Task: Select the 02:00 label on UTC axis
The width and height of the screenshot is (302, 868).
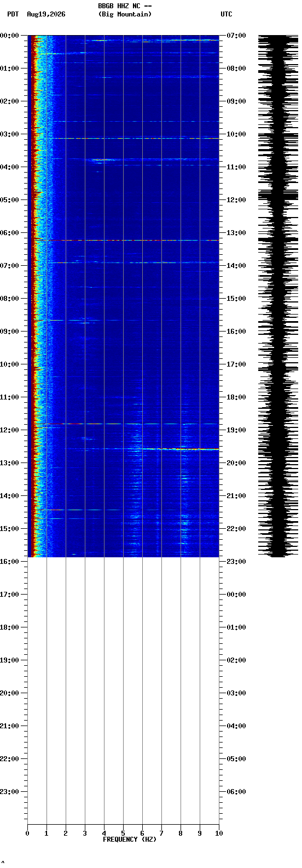Action: pyautogui.click(x=236, y=660)
